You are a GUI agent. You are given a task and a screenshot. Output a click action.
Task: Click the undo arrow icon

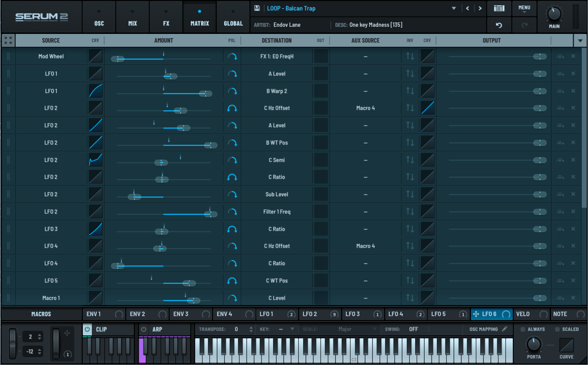click(x=499, y=25)
